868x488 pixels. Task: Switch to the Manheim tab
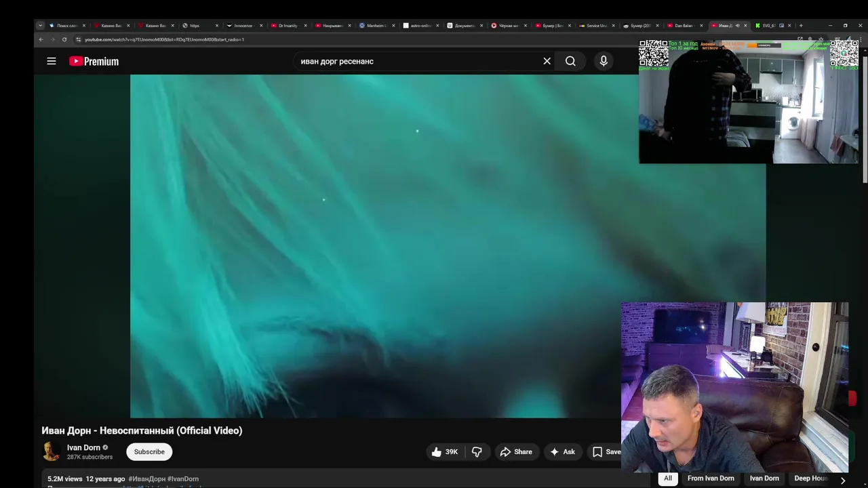(375, 26)
